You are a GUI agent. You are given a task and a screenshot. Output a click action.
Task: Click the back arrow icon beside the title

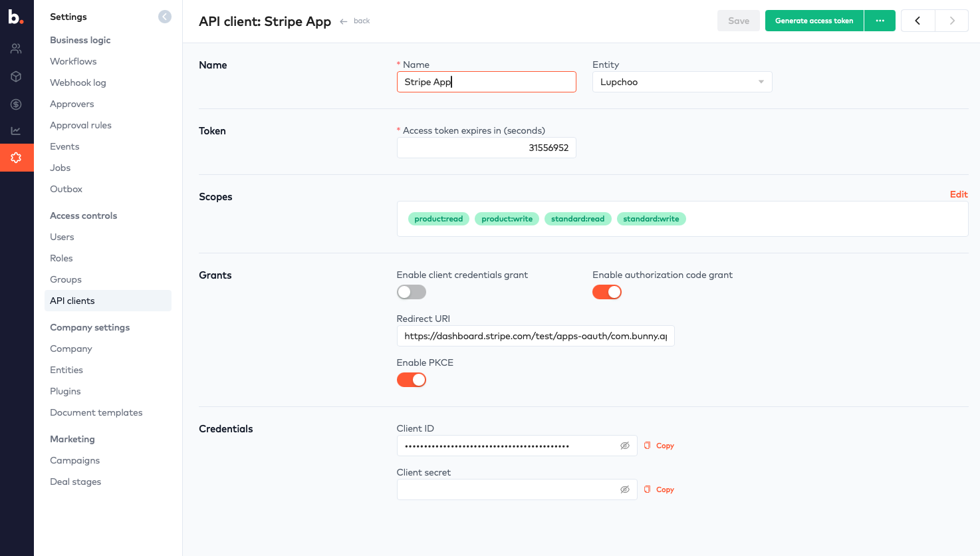(344, 21)
